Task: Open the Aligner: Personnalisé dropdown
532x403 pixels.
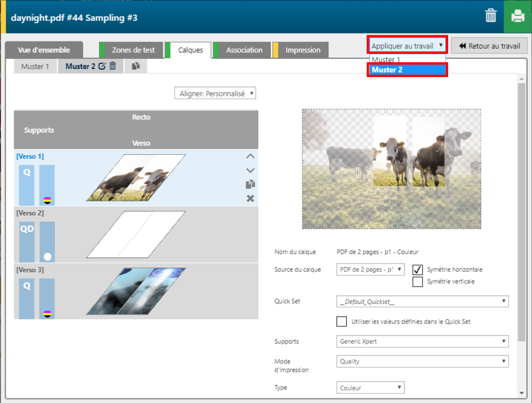Action: point(215,94)
